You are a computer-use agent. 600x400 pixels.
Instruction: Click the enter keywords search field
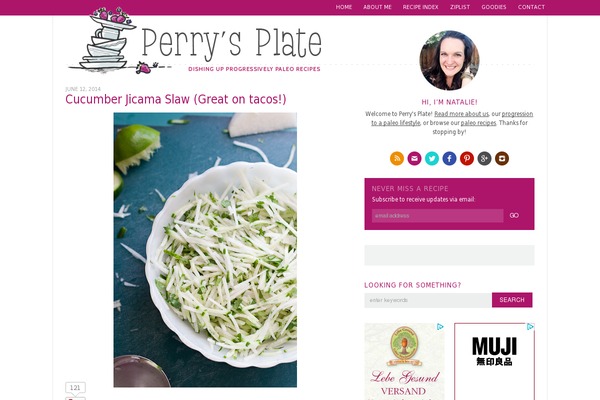pos(428,300)
